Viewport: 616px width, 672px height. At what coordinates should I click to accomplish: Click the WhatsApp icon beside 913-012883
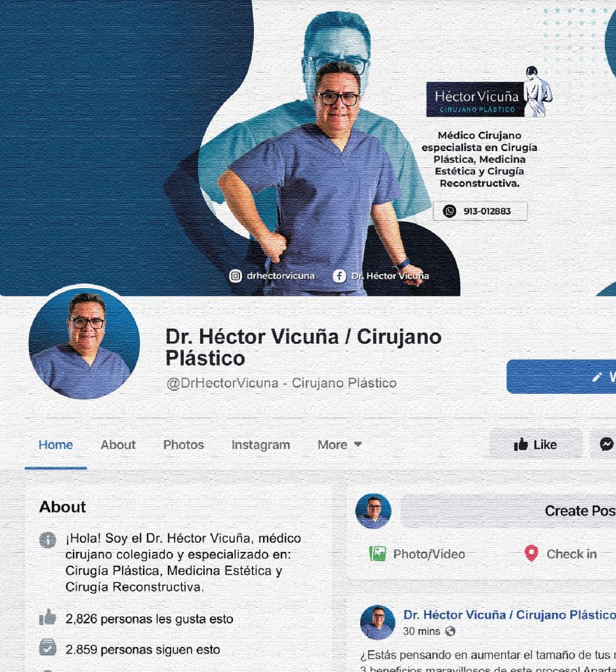[449, 211]
